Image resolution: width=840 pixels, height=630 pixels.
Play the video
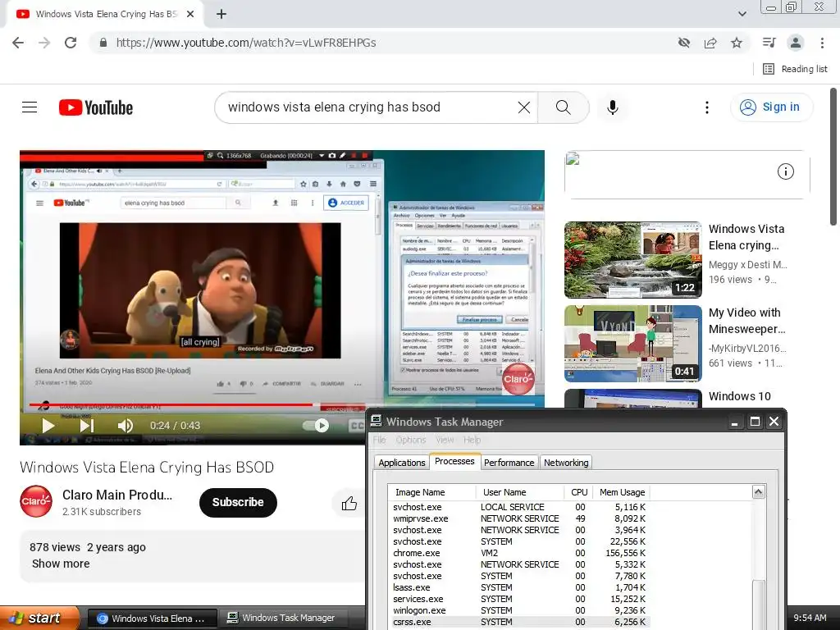48,426
